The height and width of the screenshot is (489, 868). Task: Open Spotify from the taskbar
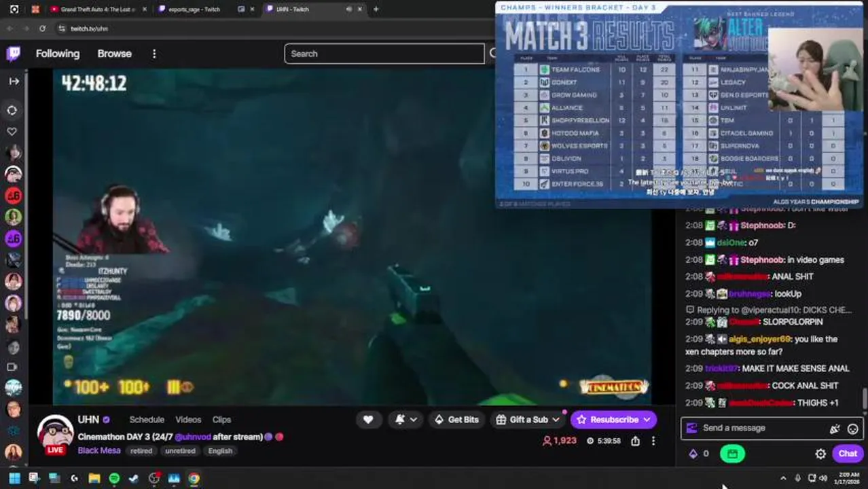pyautogui.click(x=114, y=479)
